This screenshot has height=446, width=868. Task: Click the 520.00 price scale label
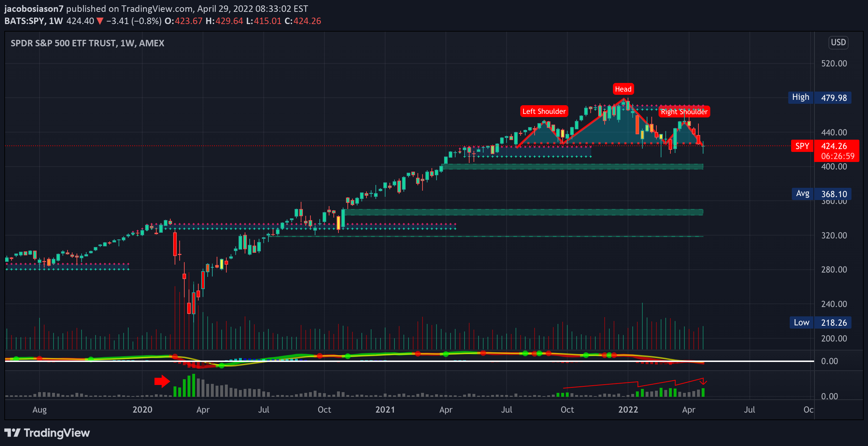click(834, 64)
